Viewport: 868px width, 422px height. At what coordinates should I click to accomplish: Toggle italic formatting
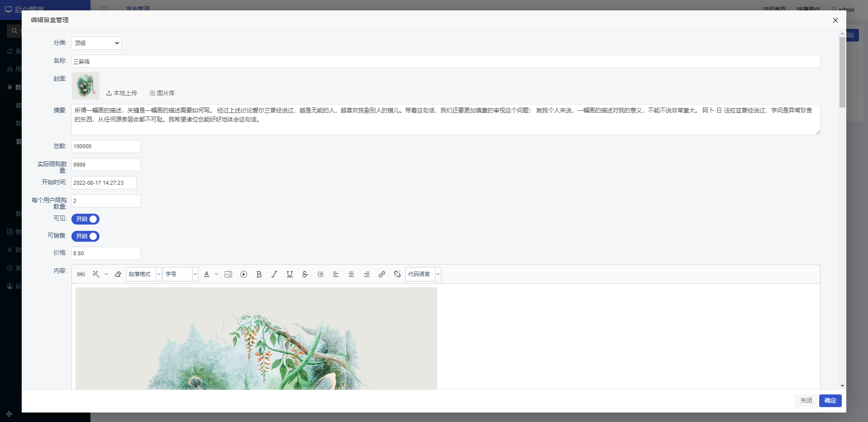tap(274, 274)
